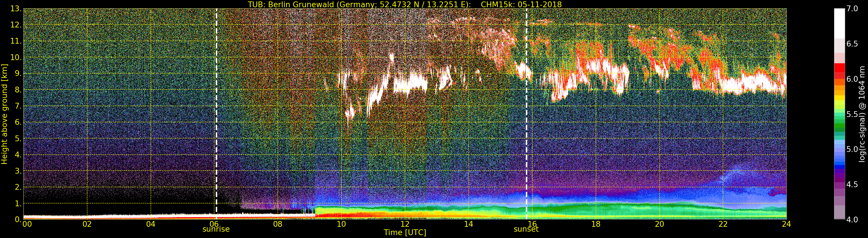Click the "00" hour tick on time axis
868x238 pixels.
click(27, 224)
